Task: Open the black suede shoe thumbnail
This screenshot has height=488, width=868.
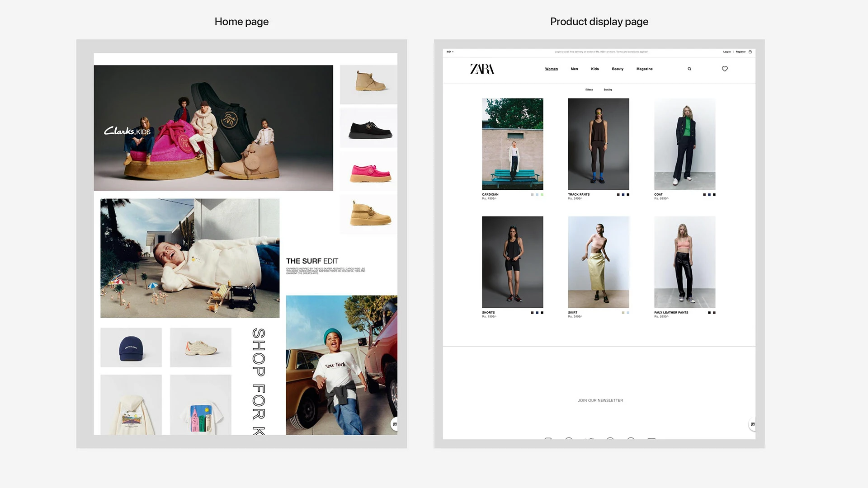Action: 368,128
